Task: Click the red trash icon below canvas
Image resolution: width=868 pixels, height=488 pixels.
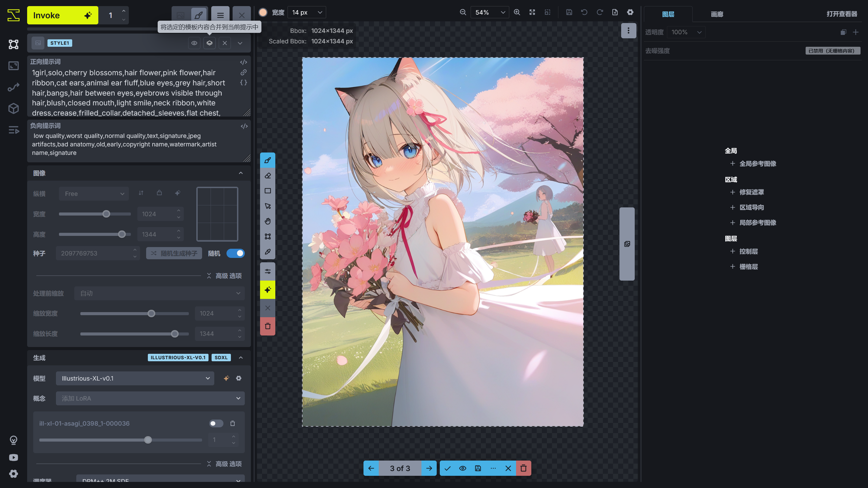Action: [523, 468]
